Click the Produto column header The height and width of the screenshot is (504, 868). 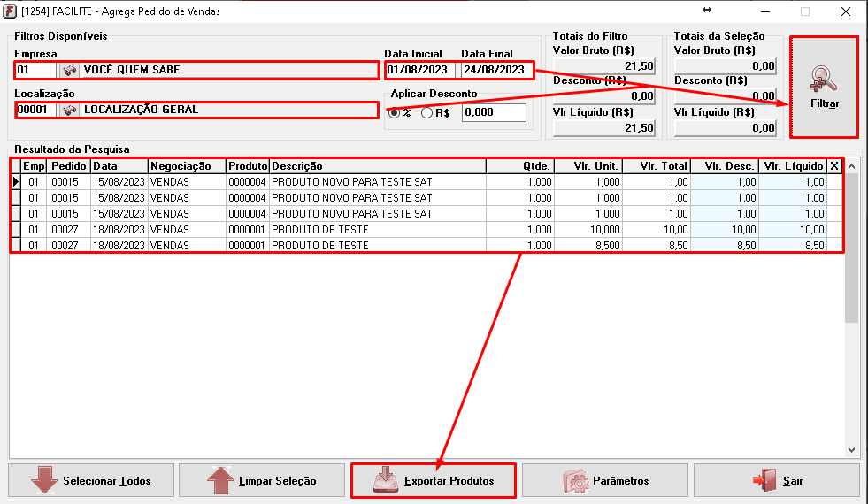tap(248, 166)
